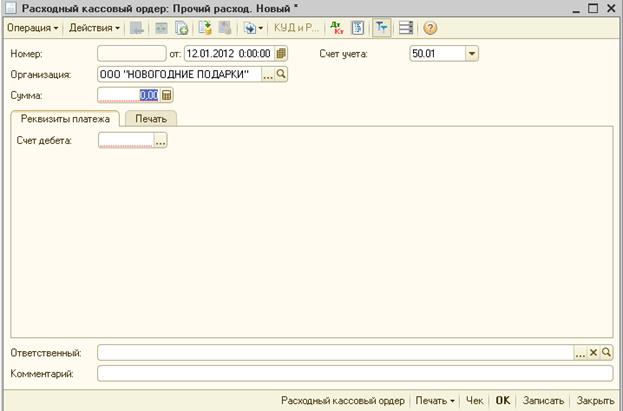Click the document-with-scroll icon after Дт/Кт
The width and height of the screenshot is (623, 411).
pos(358,28)
